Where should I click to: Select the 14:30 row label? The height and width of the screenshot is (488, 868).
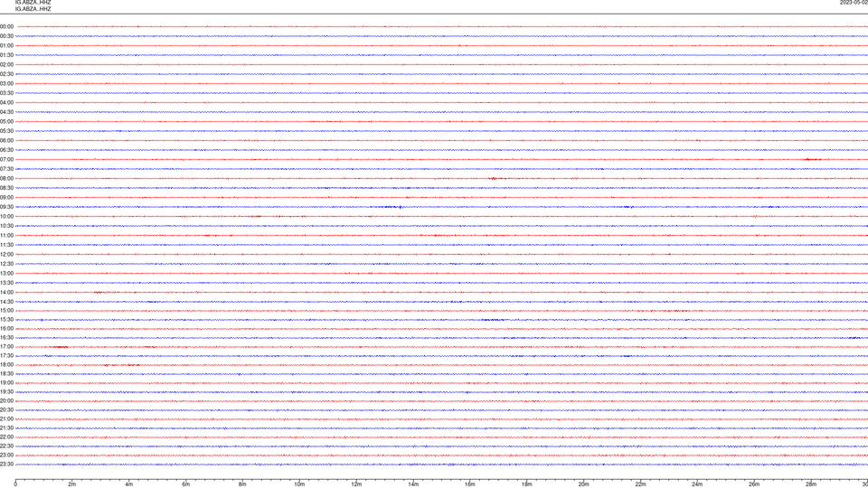(x=6, y=302)
